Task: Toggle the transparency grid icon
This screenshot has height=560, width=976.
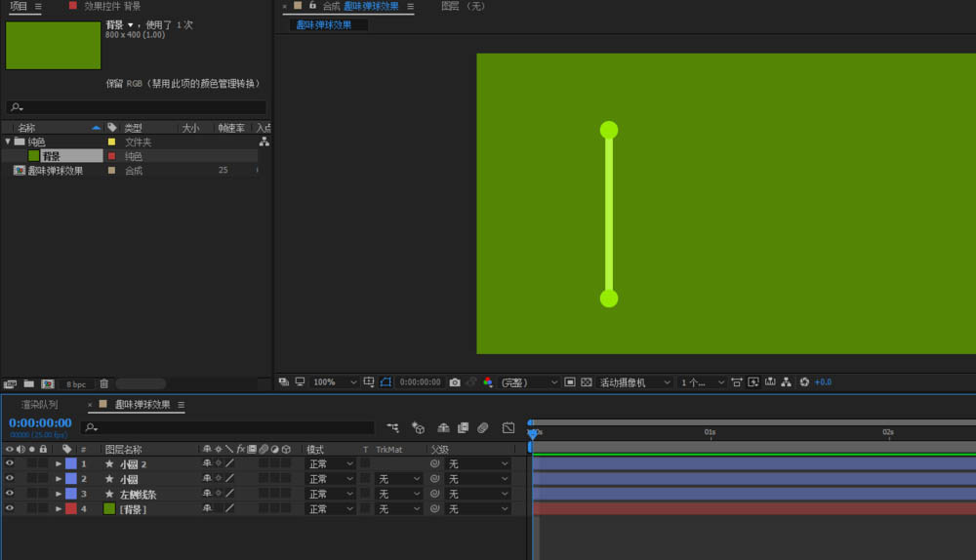Action: (x=587, y=382)
